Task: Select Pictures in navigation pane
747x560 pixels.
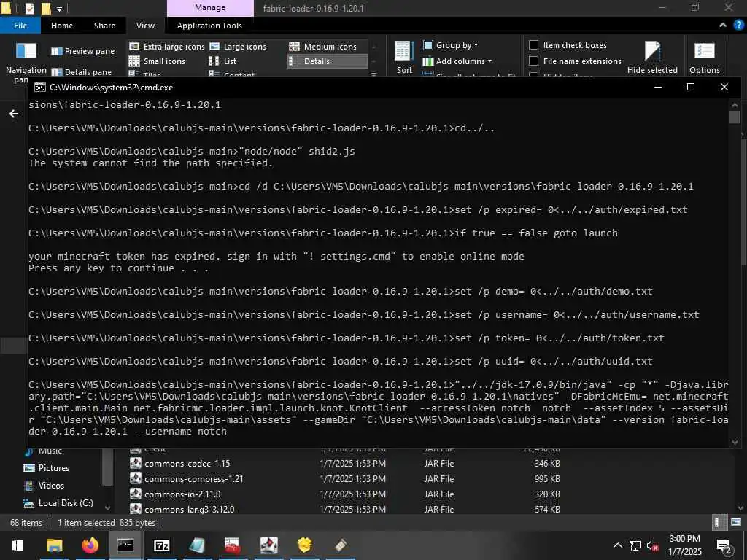Action: point(46,467)
